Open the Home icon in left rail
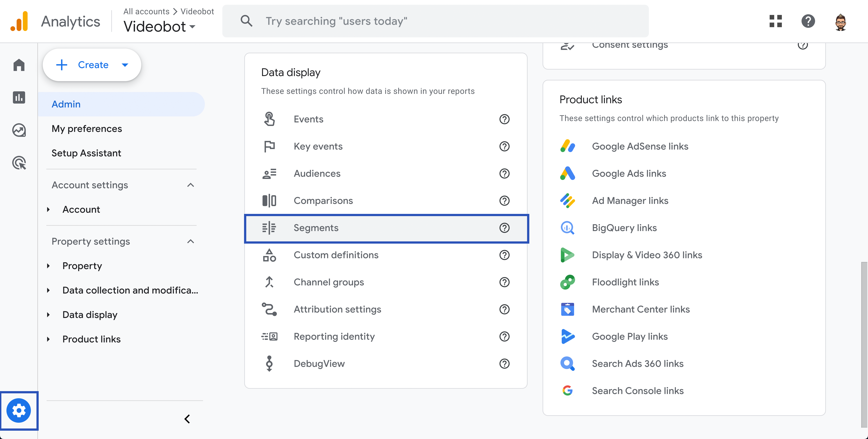Image resolution: width=868 pixels, height=439 pixels. pyautogui.click(x=19, y=65)
